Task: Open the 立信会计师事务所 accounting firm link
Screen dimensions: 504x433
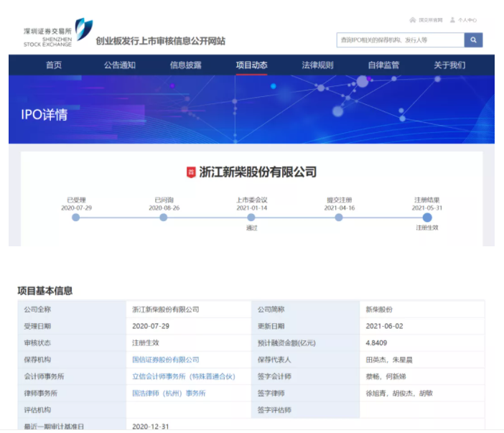Action: [x=184, y=376]
